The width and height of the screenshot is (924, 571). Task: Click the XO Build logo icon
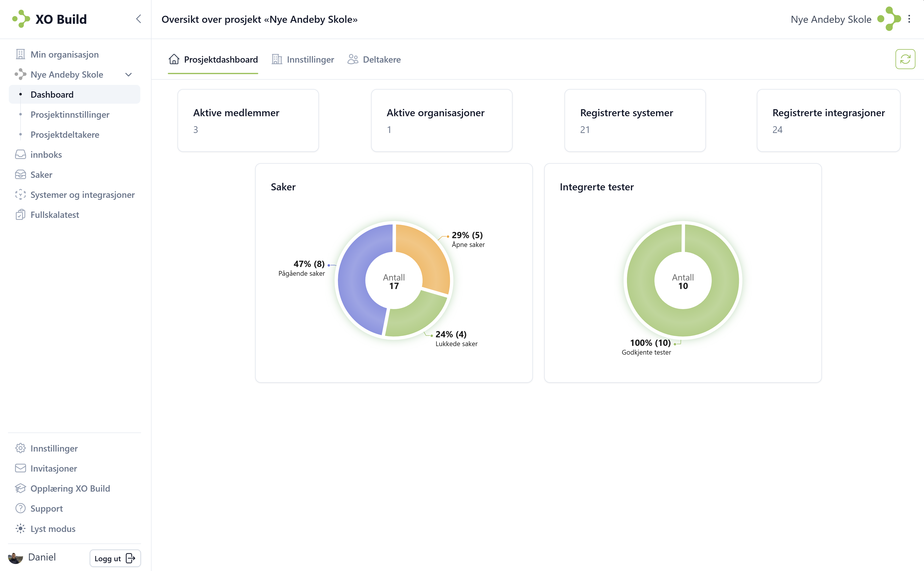[x=21, y=19]
